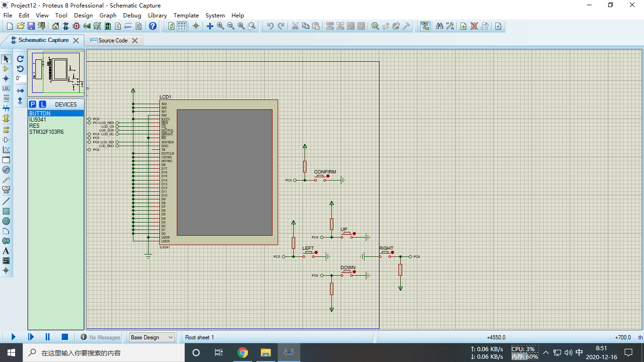Select the Zoom In magnifier tool

(220, 26)
